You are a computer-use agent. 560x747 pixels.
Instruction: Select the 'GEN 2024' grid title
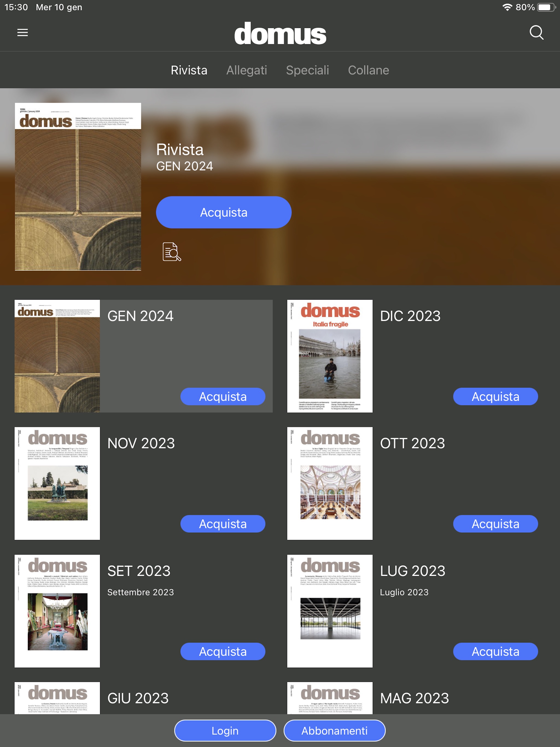pos(140,316)
